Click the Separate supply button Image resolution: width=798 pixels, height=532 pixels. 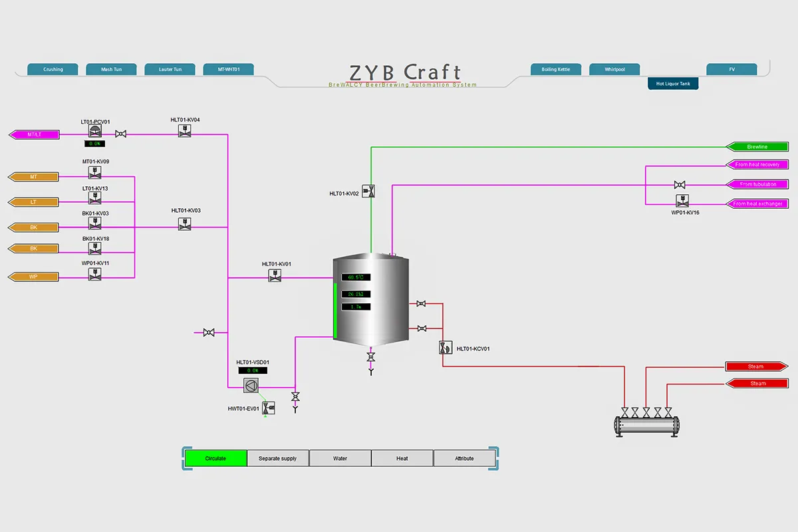pyautogui.click(x=278, y=458)
